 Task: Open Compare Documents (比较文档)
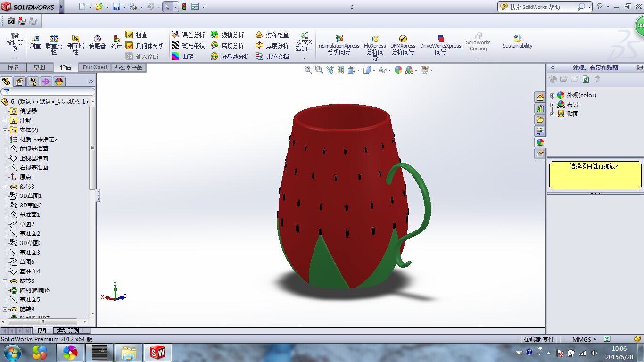coord(272,57)
